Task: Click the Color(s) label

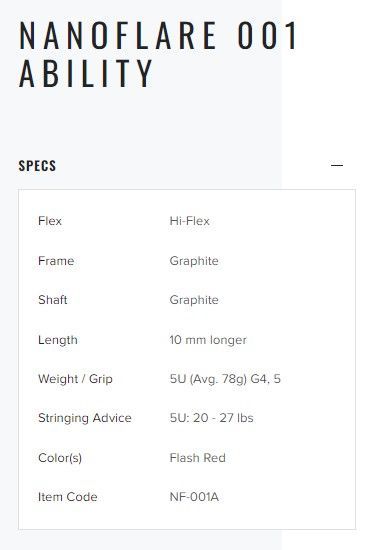Action: tap(60, 458)
